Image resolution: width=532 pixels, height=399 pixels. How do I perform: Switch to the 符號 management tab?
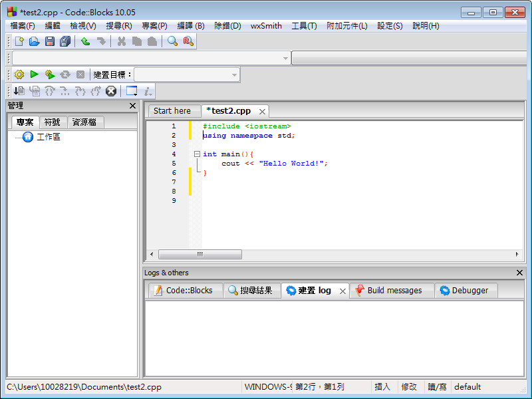pyautogui.click(x=52, y=122)
